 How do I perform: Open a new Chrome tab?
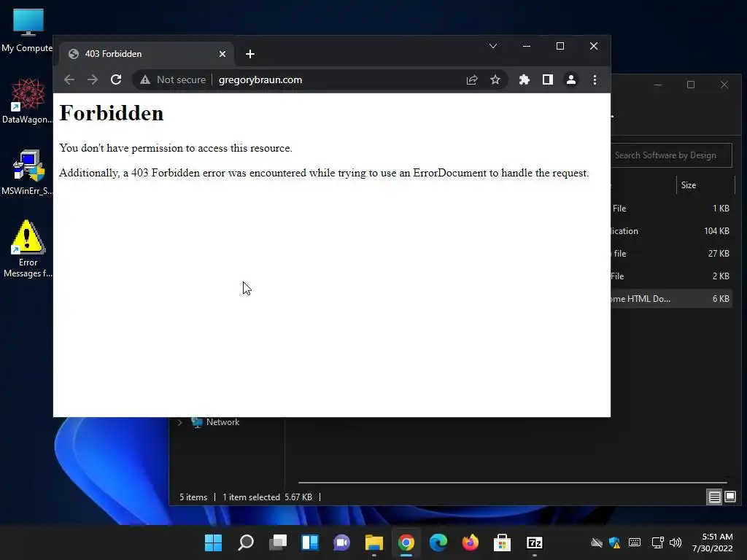250,54
